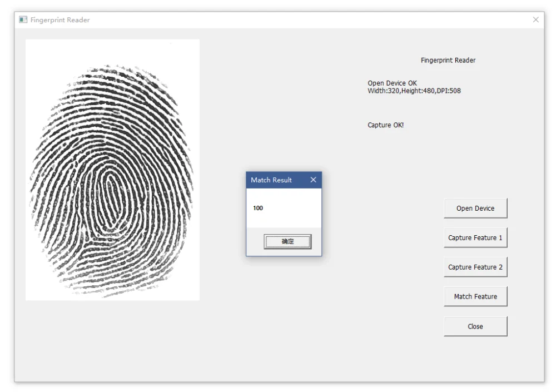Close the Fingerprint Reader window
Screen dimensions: 556x392
pyautogui.click(x=535, y=19)
